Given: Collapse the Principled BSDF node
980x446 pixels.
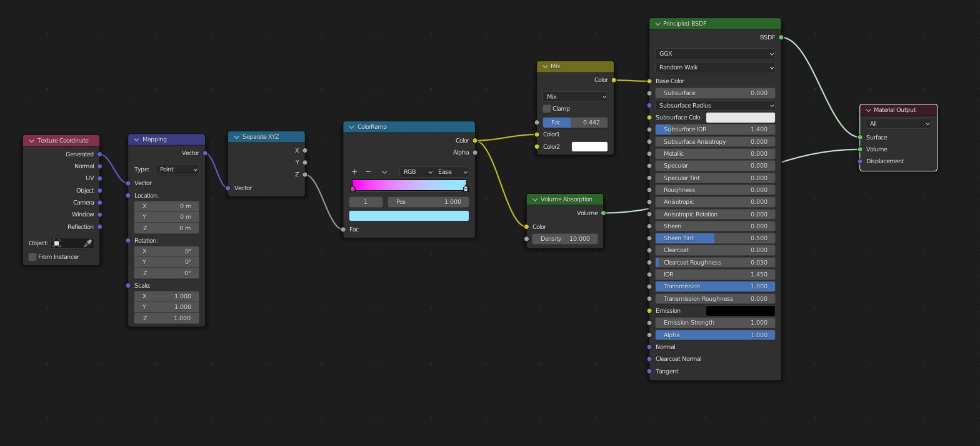Looking at the screenshot, I should coord(657,24).
